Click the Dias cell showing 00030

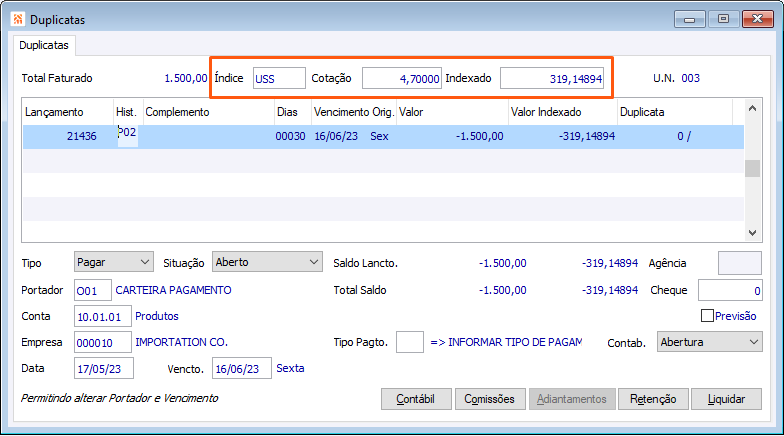290,136
